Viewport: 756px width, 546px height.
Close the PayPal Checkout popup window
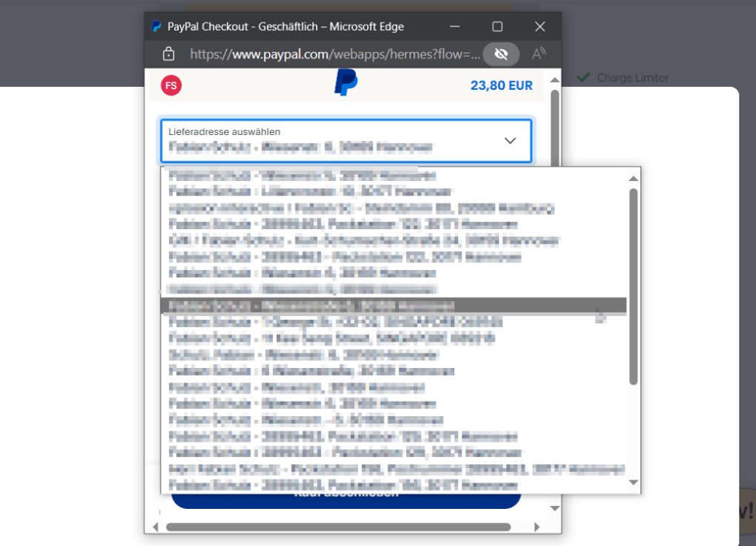pyautogui.click(x=540, y=27)
